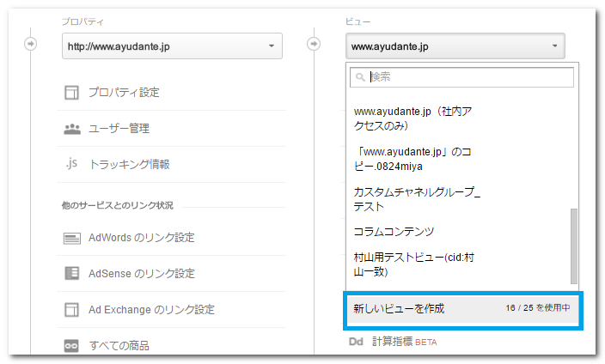This screenshot has width=605, height=364.
Task: Click the ユーザー管理 people icon
Action: [72, 129]
